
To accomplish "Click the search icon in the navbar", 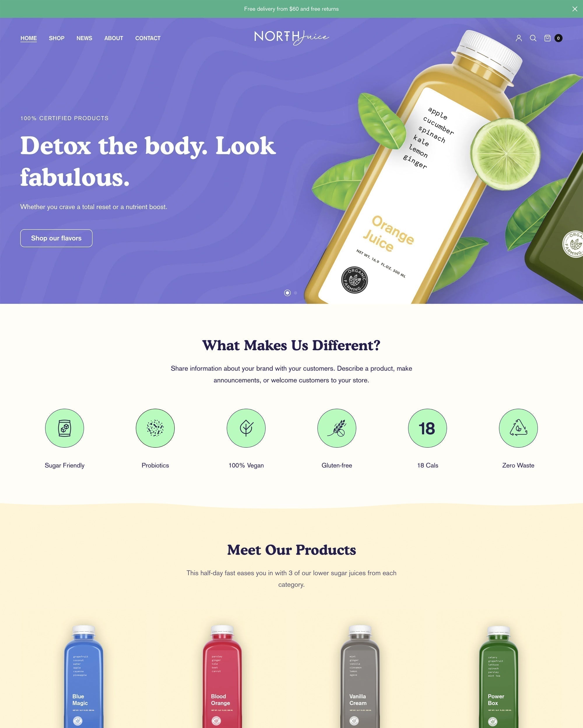I will tap(533, 38).
